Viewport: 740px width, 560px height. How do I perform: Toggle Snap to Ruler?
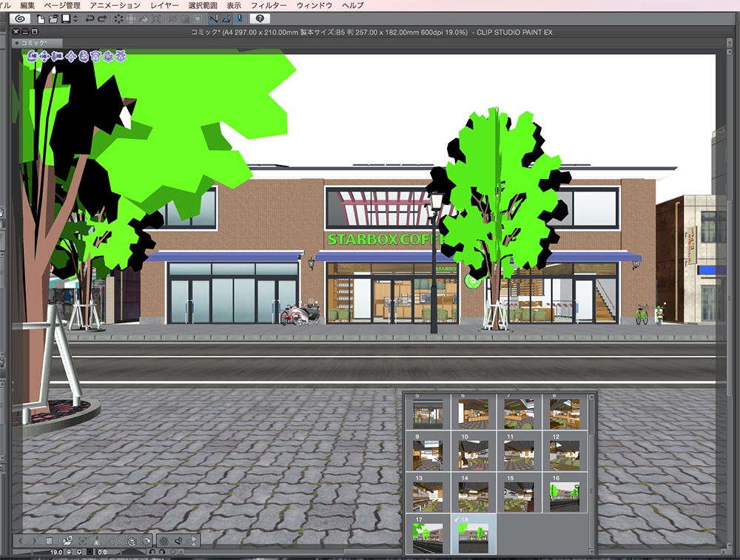pyautogui.click(x=214, y=19)
